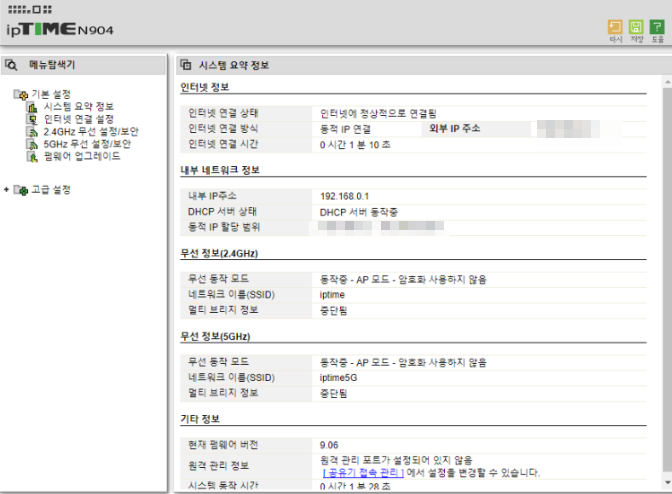Click the 동적 IP 연결 value
672x494 pixels.
[x=345, y=129]
